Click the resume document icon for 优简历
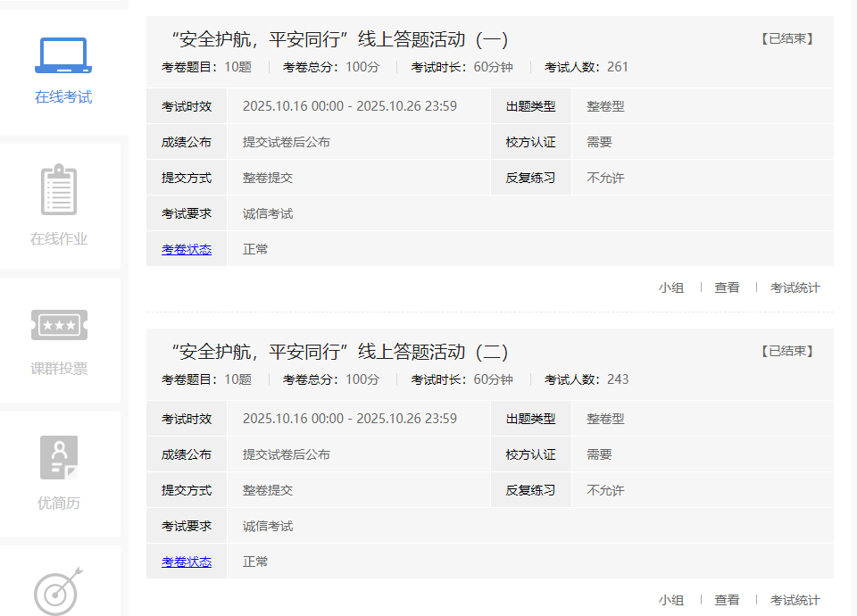The width and height of the screenshot is (857, 616). click(x=59, y=457)
